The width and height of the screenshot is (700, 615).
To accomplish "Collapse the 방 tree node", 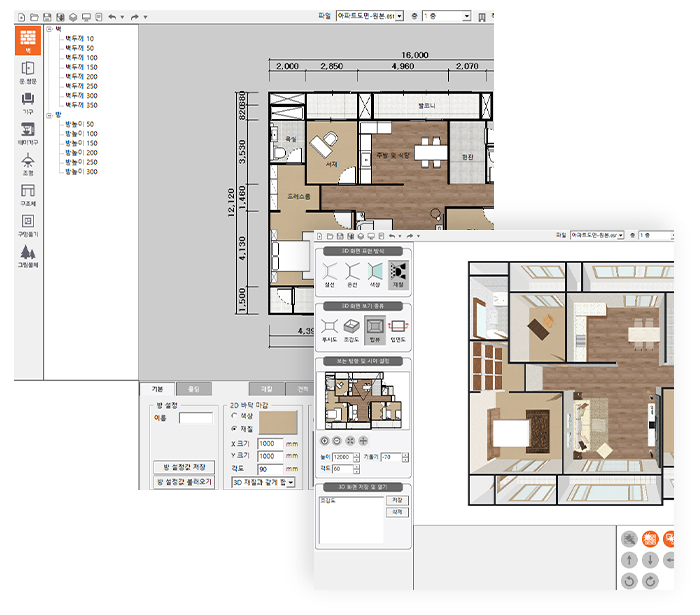I will [49, 114].
